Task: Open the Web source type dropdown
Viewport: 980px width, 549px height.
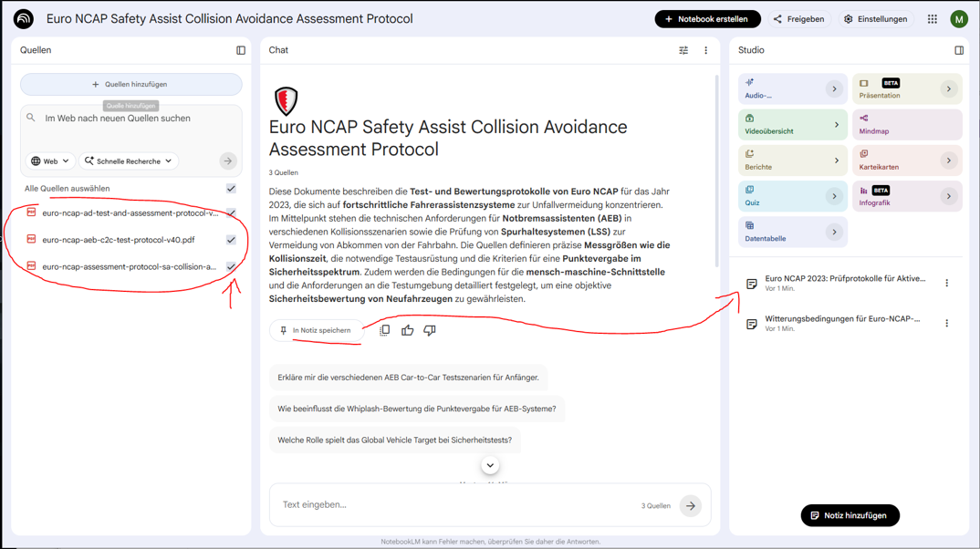Action: click(50, 161)
